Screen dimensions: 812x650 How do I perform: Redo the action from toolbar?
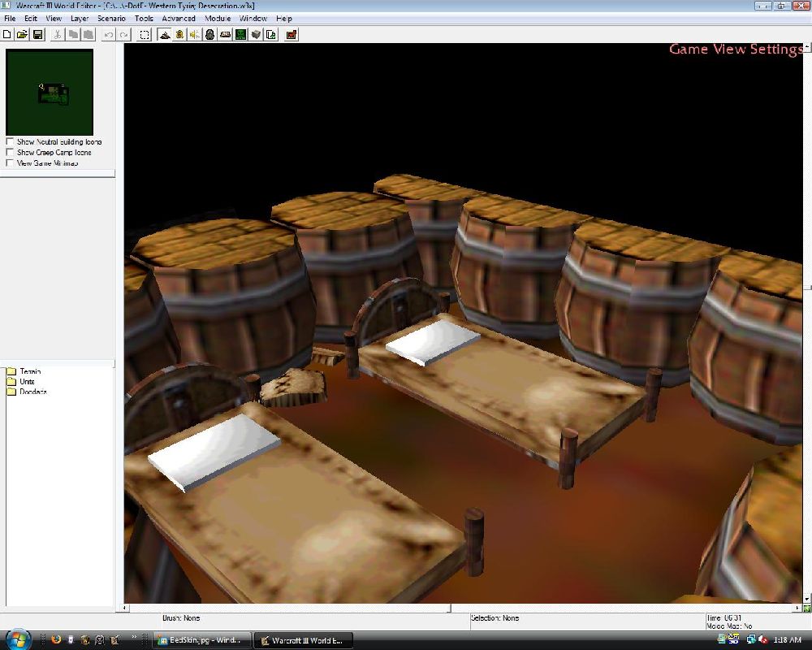(124, 35)
